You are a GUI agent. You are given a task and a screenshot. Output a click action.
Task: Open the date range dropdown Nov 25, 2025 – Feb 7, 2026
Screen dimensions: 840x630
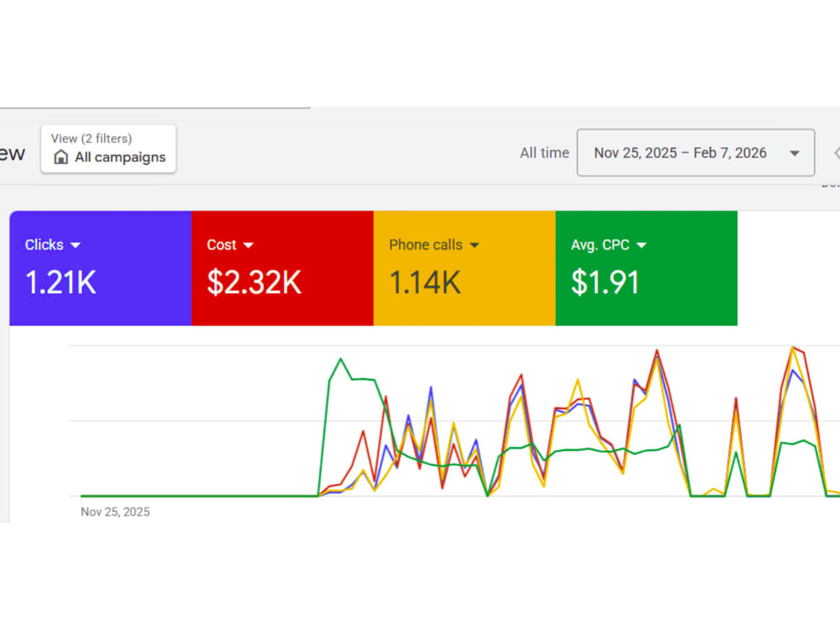696,153
